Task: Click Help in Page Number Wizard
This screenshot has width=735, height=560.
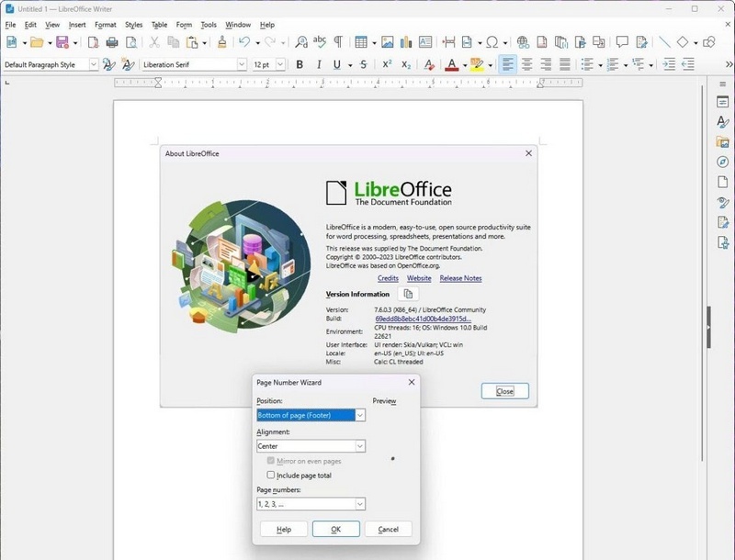Action: (284, 529)
